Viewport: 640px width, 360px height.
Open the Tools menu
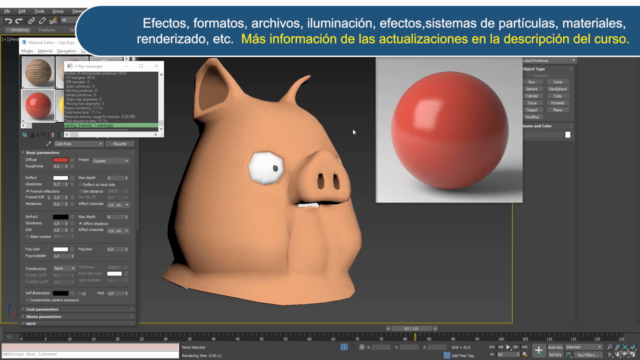point(39,11)
